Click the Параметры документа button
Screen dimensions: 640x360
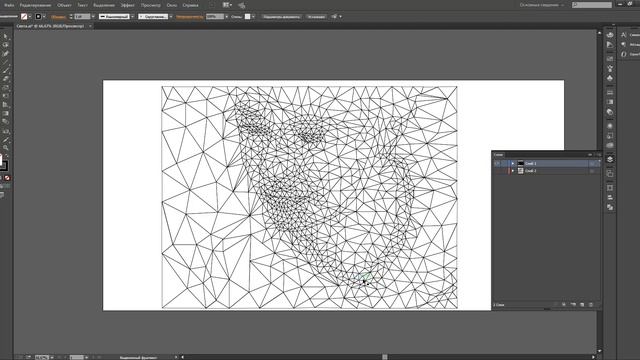(282, 17)
